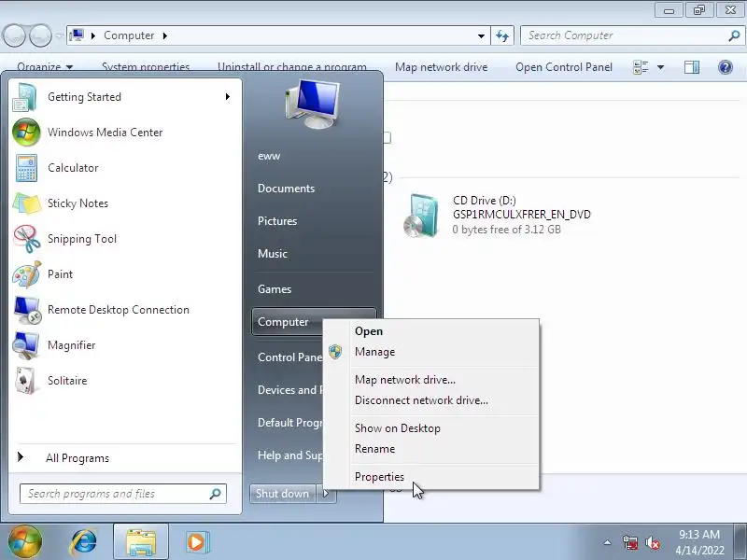Click the Start orb button

[x=25, y=542]
